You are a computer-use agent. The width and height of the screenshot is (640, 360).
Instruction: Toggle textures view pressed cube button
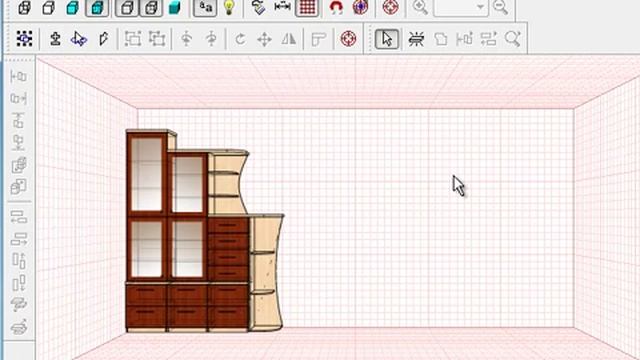[97, 8]
